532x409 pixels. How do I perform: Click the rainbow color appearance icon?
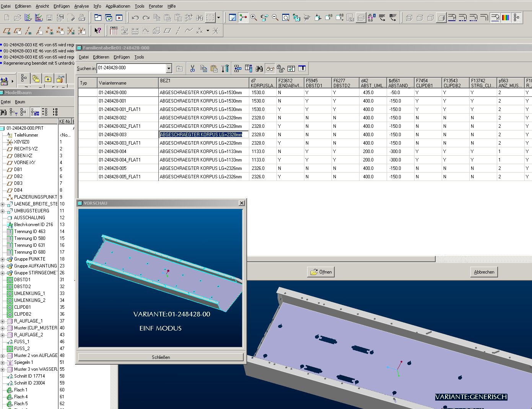tap(506, 18)
